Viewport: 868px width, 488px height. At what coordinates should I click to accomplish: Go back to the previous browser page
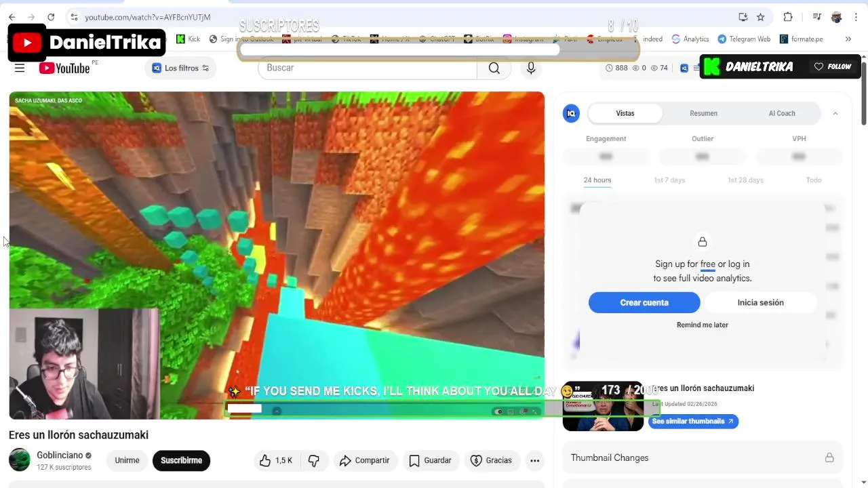(12, 17)
